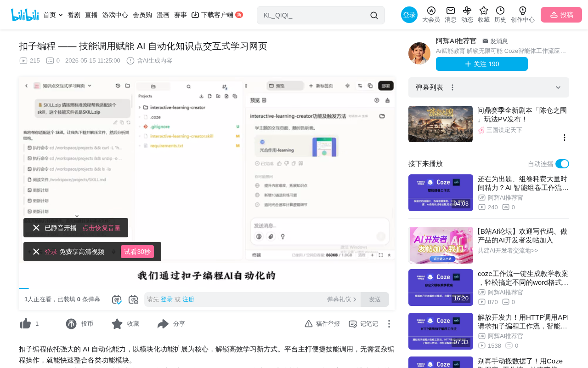Click the 分享 share arrow icon
Screen dimensions: 588x368
(163, 324)
